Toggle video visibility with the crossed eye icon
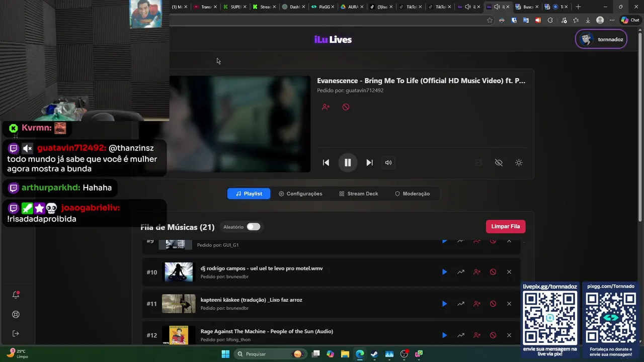Viewport: 644px width, 362px height. 499,162
